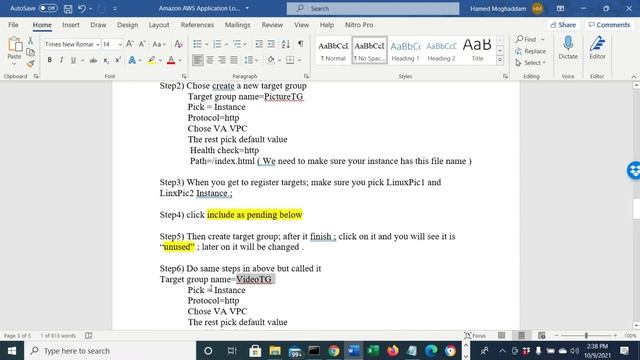Toggle Show paragraph marks
The image size is (640, 360).
point(300,44)
